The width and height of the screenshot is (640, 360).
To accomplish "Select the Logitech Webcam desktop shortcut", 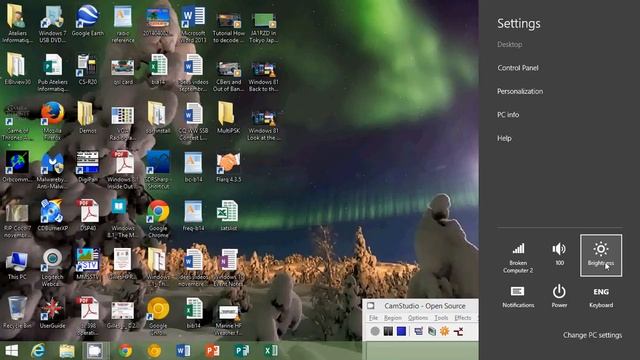I will 52,267.
